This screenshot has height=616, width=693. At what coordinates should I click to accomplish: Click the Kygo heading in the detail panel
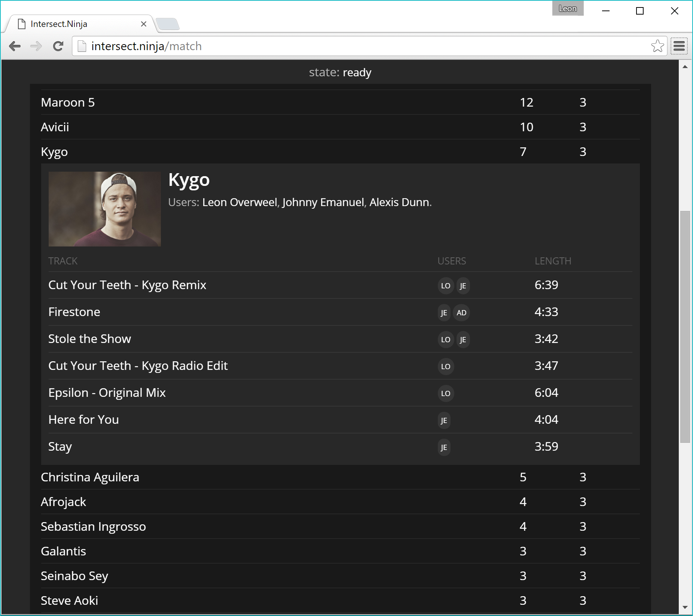point(189,180)
